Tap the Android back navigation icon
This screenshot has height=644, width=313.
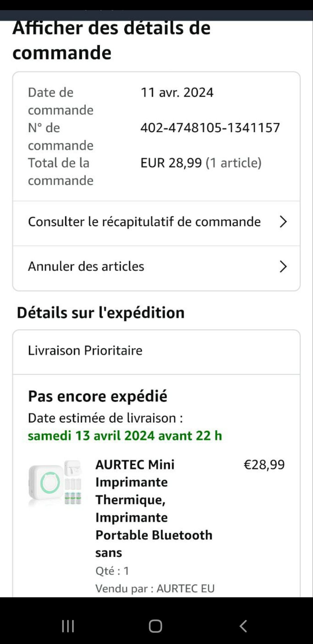click(243, 626)
